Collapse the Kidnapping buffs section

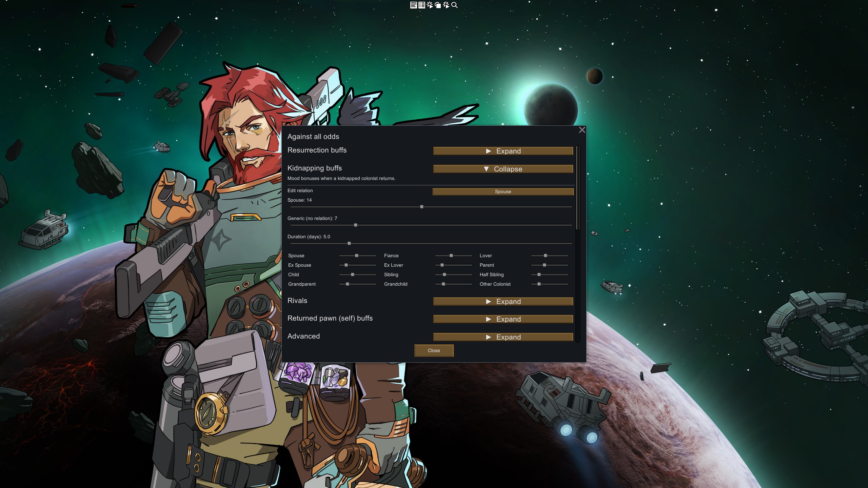[x=503, y=169]
